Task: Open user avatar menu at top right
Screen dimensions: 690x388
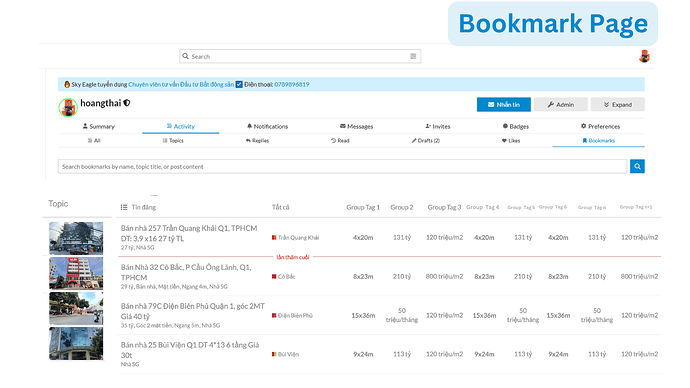Action: 644,56
